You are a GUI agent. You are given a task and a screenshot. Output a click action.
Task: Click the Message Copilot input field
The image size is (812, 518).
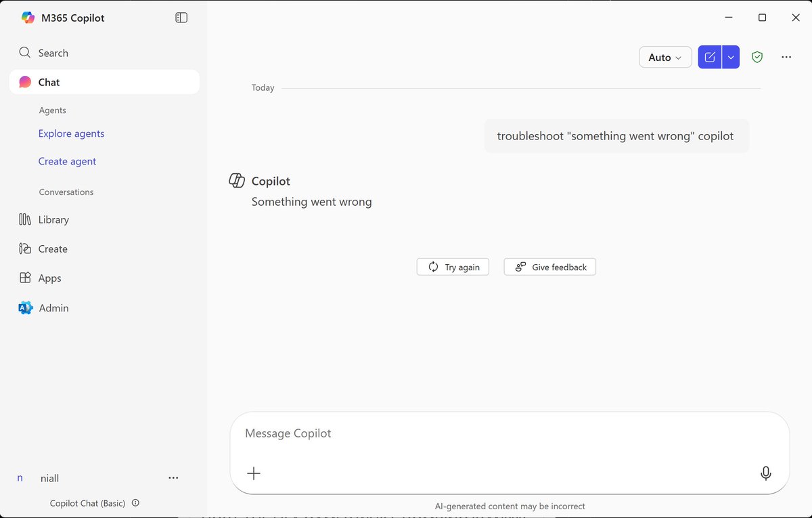coord(510,433)
